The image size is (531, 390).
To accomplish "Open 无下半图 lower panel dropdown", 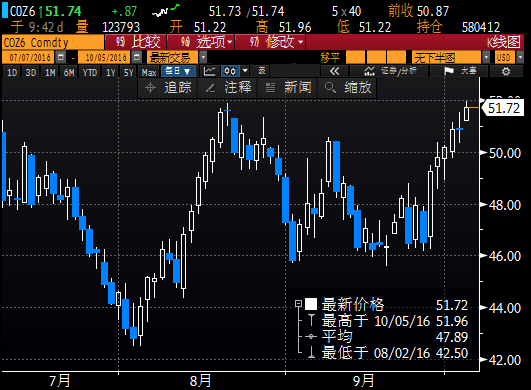I will point(486,57).
